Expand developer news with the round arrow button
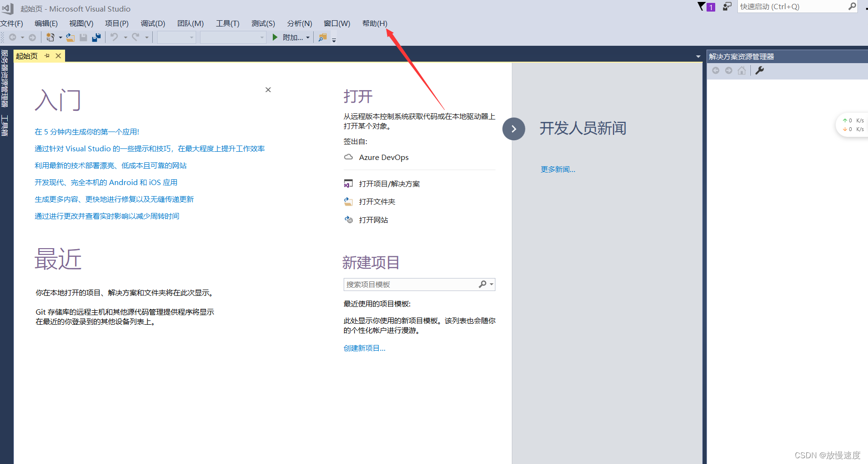This screenshot has width=868, height=464. 514,129
